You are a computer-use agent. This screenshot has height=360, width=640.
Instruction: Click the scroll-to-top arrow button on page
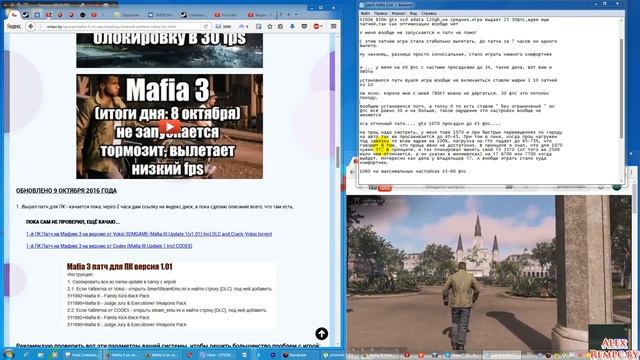tap(322, 333)
